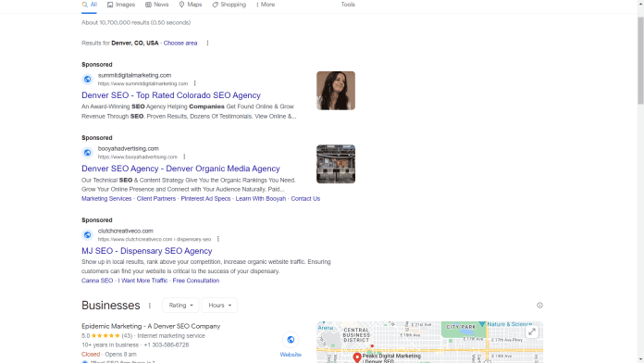The image size is (644, 363).
Task: Open the Hours filter dropdown
Action: [219, 306]
